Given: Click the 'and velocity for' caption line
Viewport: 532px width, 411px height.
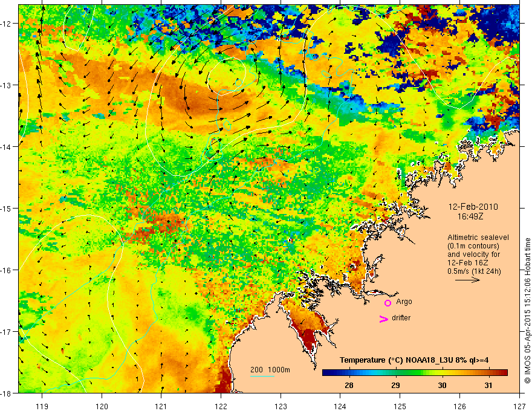Looking at the screenshot, I should (x=473, y=254).
